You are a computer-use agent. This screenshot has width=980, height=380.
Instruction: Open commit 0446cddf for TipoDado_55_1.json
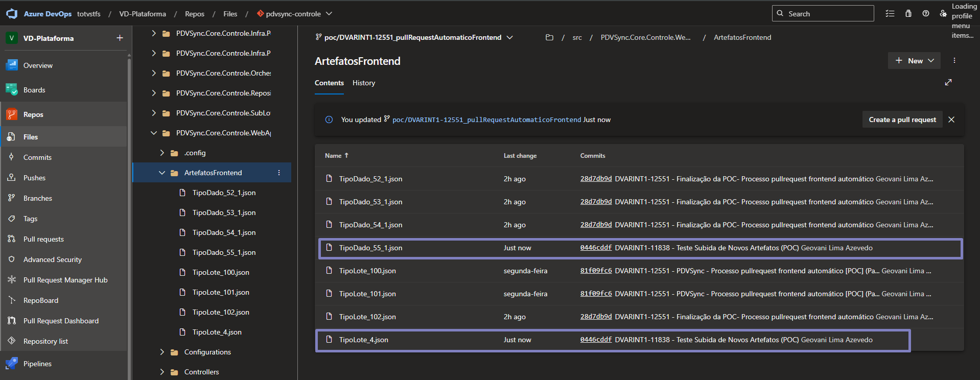click(596, 248)
